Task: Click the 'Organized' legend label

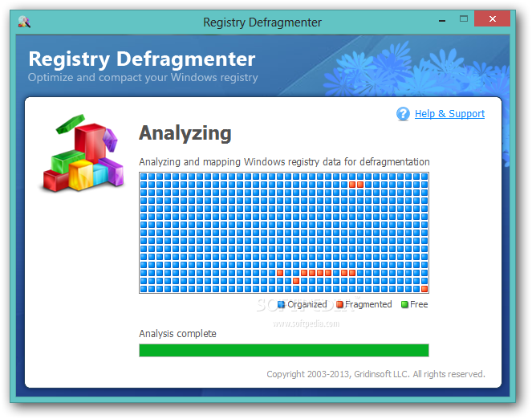Action: point(307,304)
